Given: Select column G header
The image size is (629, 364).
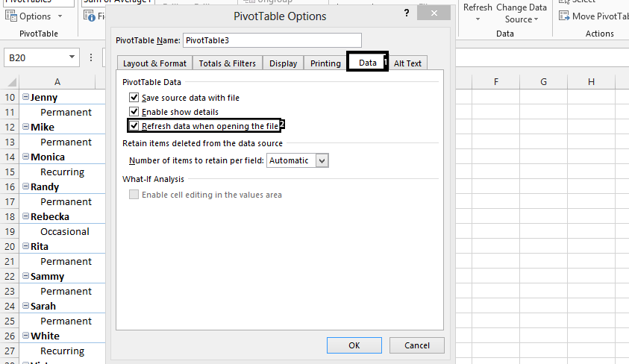Looking at the screenshot, I should pyautogui.click(x=543, y=82).
